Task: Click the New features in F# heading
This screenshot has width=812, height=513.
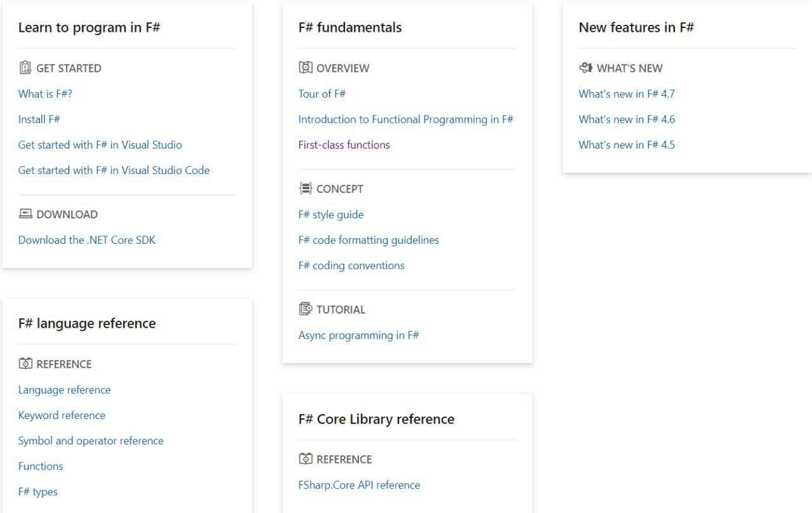Action: [x=636, y=27]
